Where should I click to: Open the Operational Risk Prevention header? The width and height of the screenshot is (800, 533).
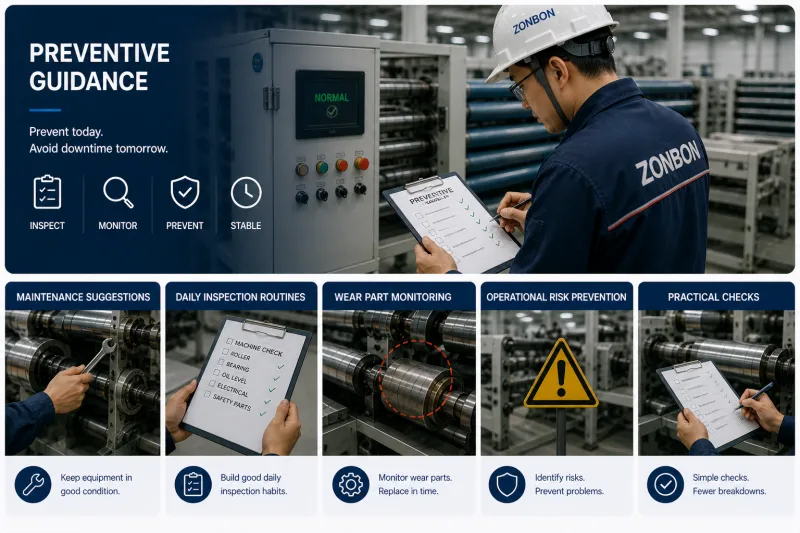pos(557,297)
